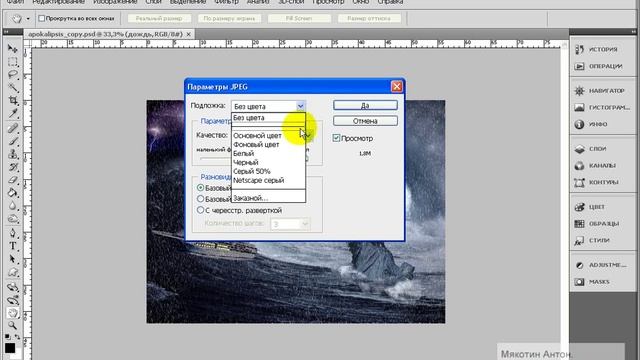Select the Paint Bucket tool

point(13,193)
